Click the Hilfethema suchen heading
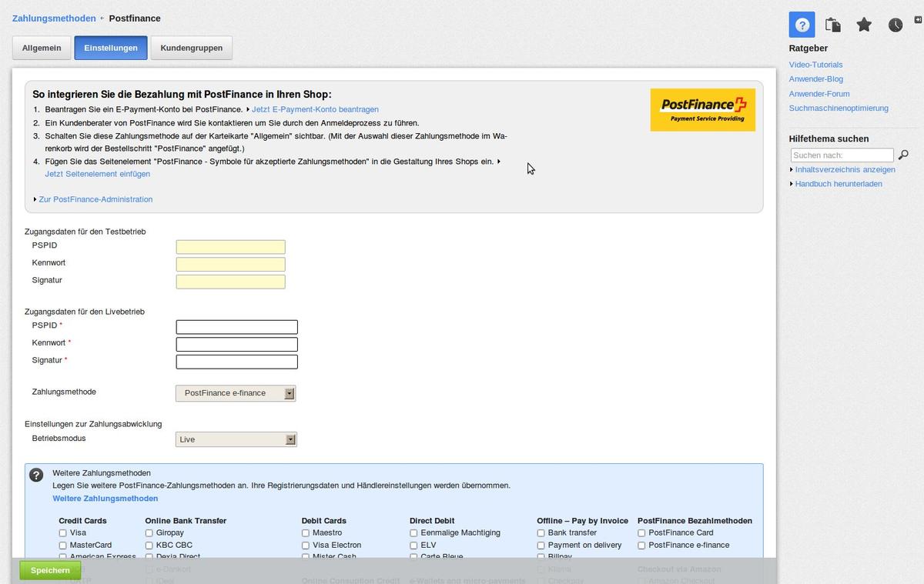Image resolution: width=924 pixels, height=584 pixels. (x=829, y=139)
